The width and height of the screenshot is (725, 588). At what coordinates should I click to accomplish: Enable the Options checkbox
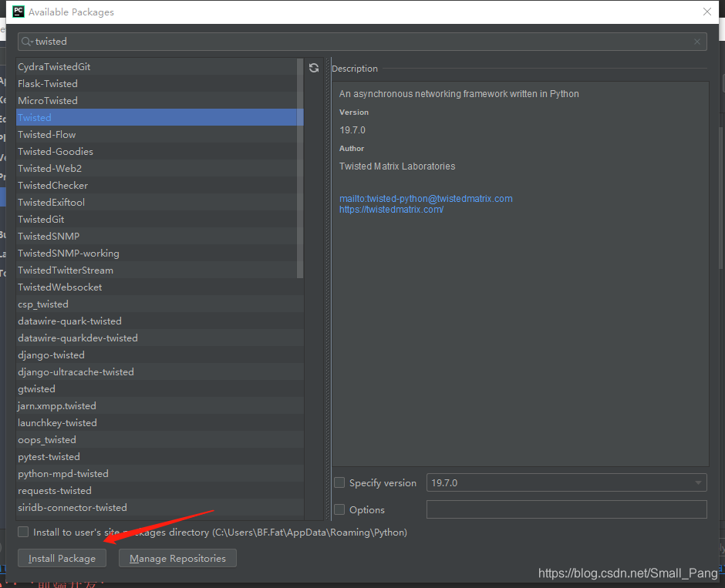click(339, 509)
